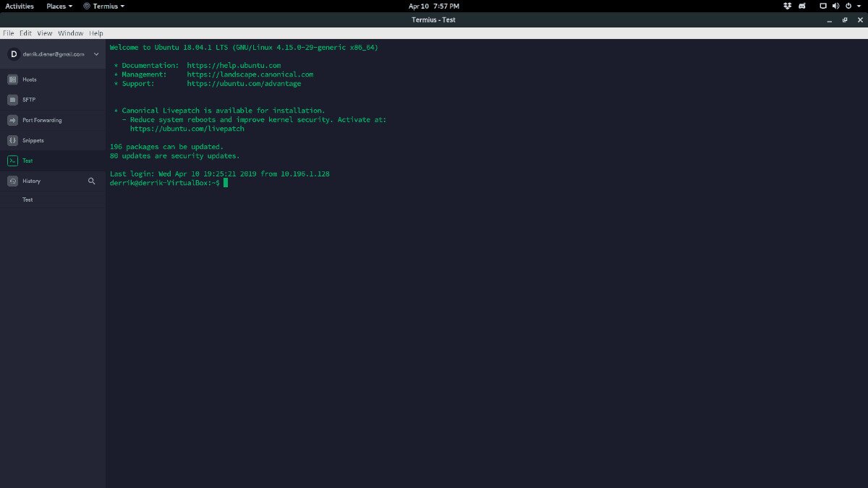Open the Snippets panel
The image size is (868, 488).
point(30,140)
